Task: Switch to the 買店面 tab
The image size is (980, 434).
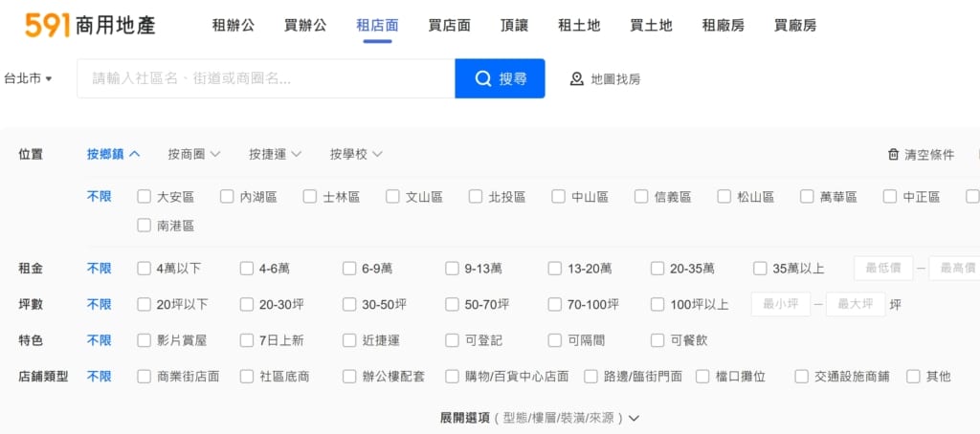Action: (x=450, y=26)
